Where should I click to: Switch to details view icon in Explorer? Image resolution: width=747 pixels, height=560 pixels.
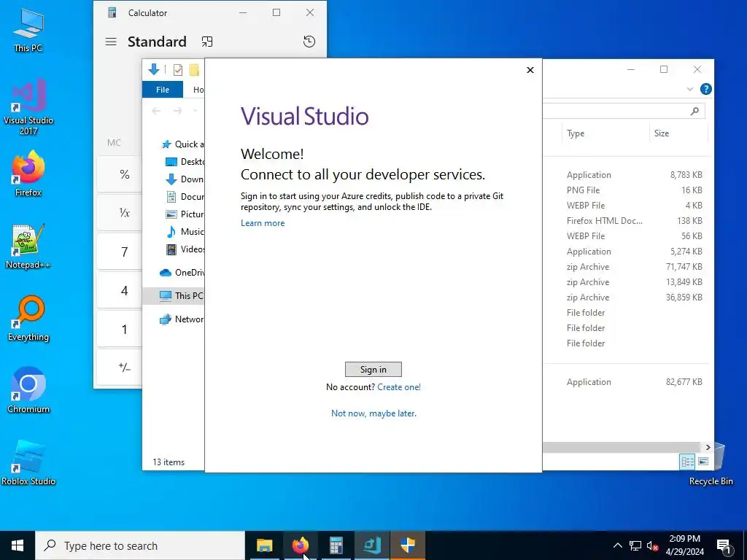pyautogui.click(x=687, y=462)
